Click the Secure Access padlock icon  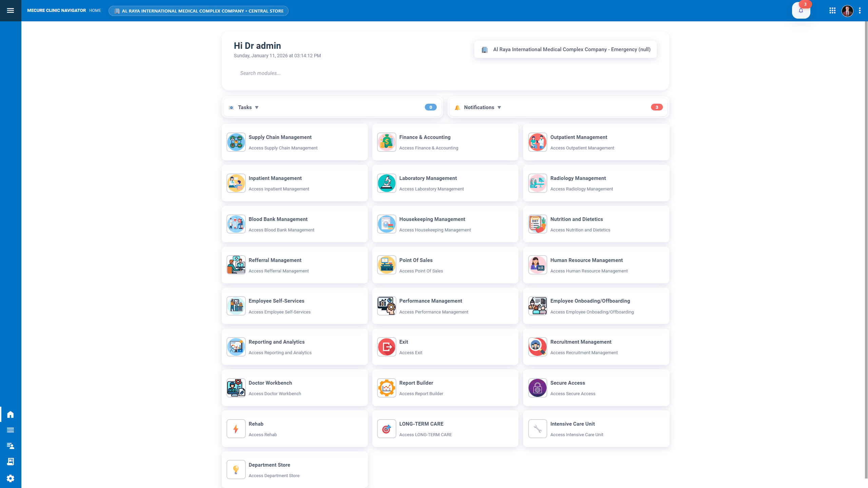(537, 388)
